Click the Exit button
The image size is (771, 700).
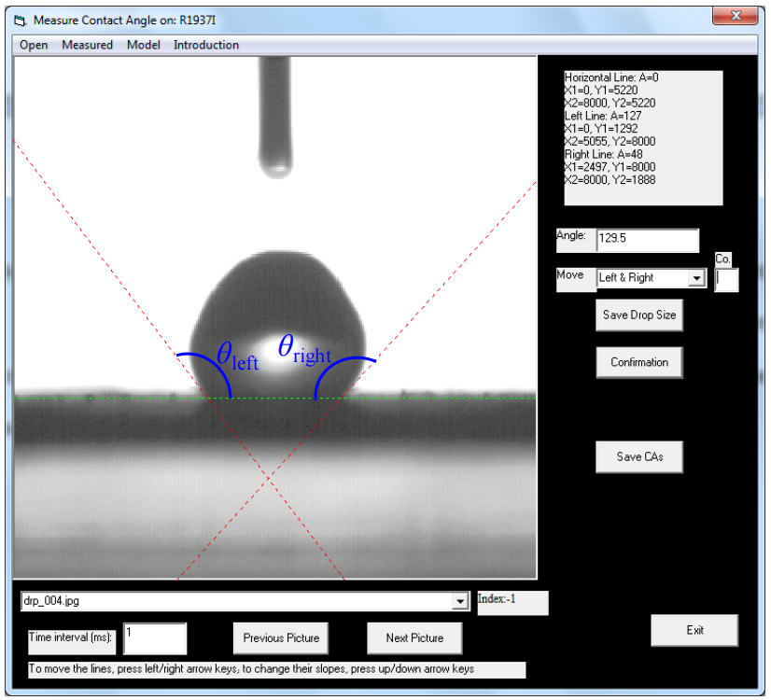point(694,631)
